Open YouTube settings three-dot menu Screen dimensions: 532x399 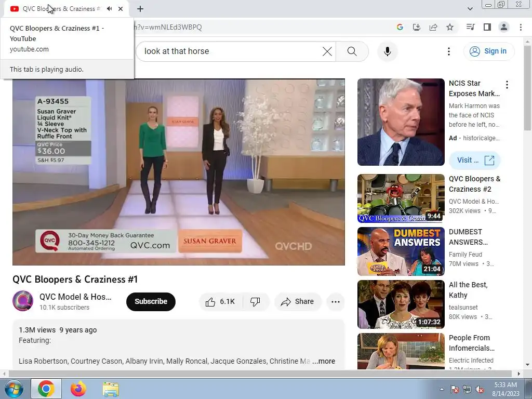point(449,51)
